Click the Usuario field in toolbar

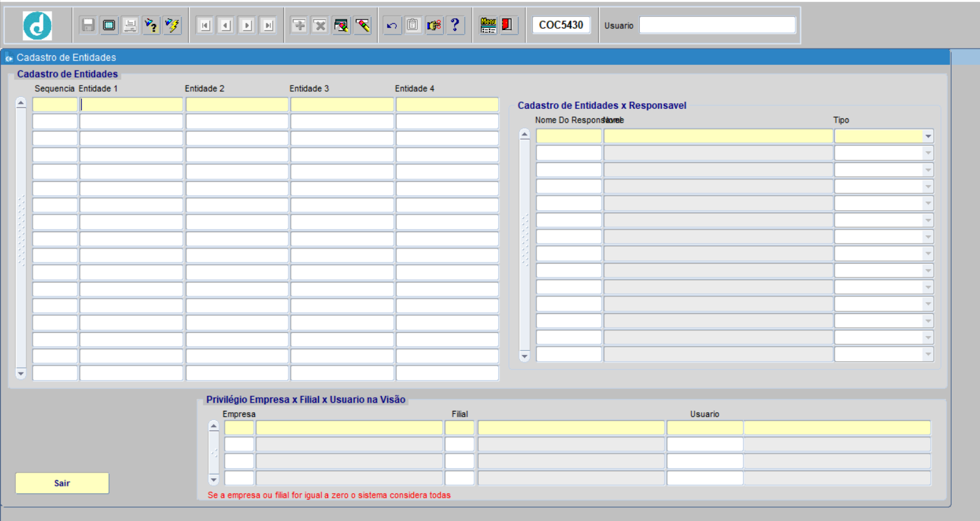tap(717, 25)
